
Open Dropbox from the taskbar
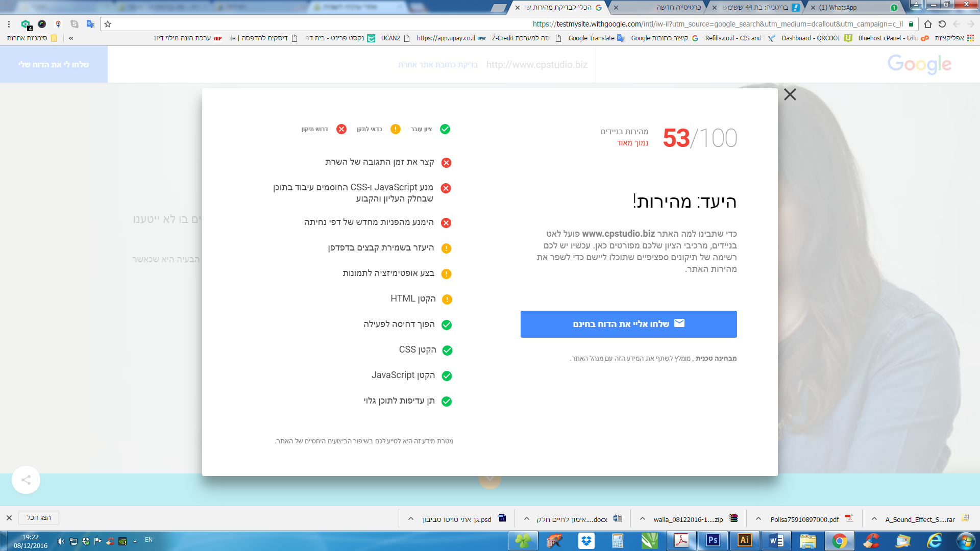pyautogui.click(x=586, y=540)
